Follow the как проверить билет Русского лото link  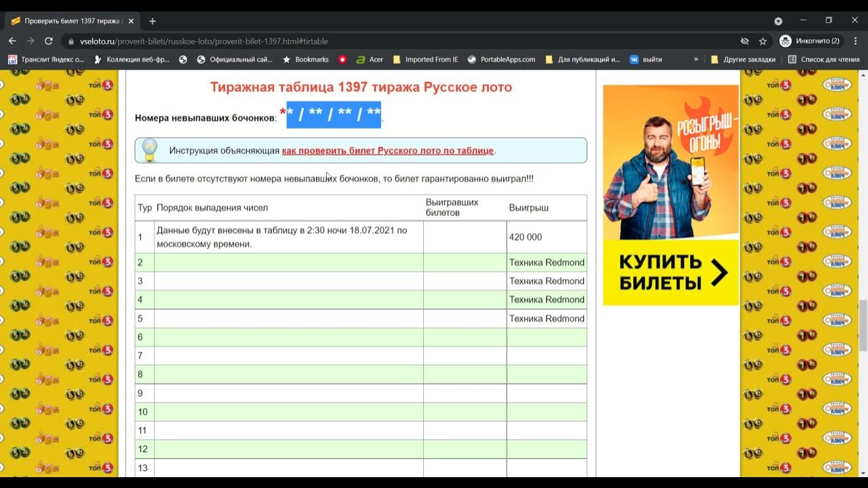388,150
